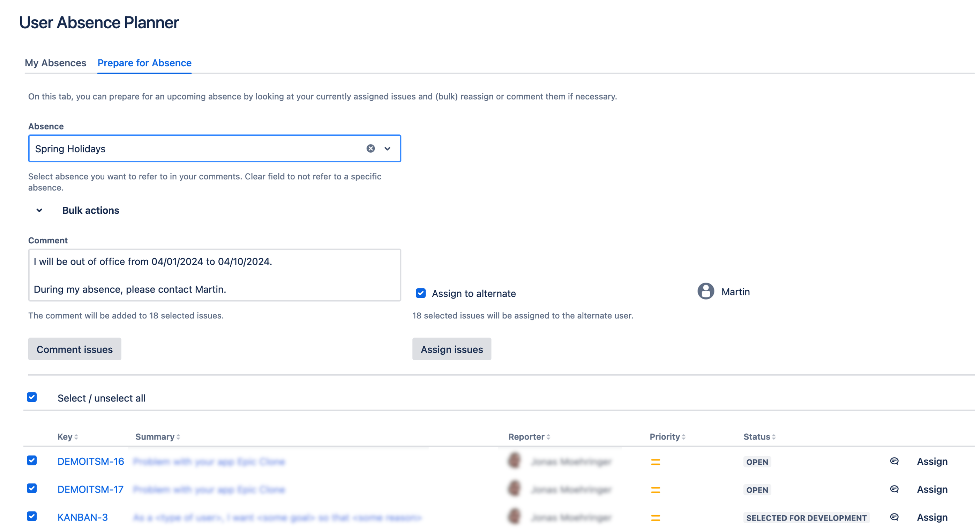This screenshot has height=531, width=980.
Task: Click Martin's user avatar icon
Action: pyautogui.click(x=705, y=292)
